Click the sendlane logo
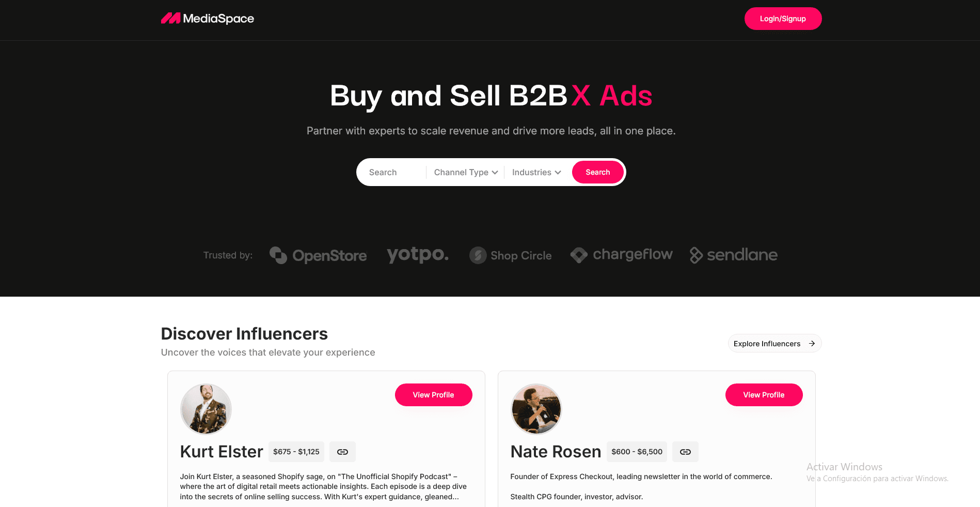This screenshot has height=507, width=980. coord(733,255)
